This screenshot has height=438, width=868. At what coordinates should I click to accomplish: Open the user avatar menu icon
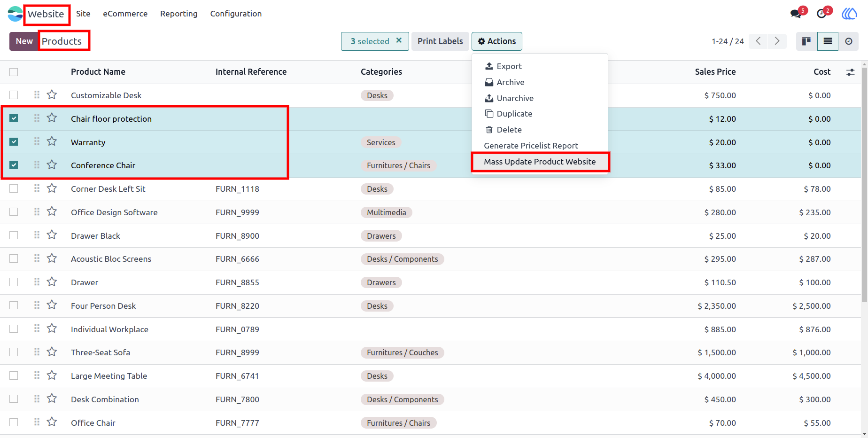click(x=849, y=14)
